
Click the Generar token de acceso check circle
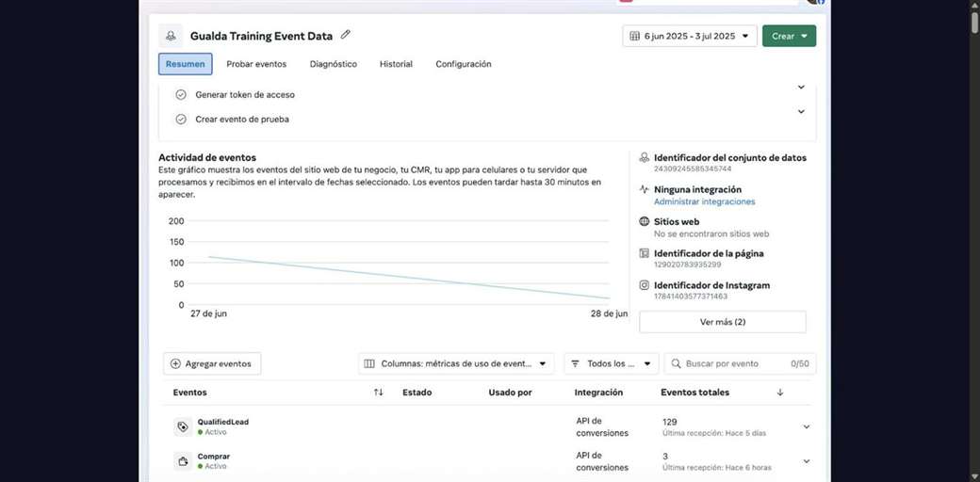click(181, 95)
